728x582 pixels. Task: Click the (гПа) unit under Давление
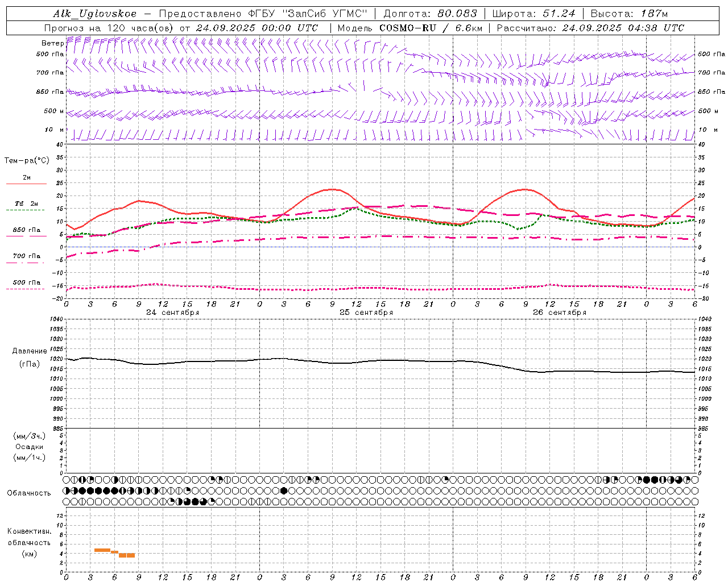tap(30, 364)
